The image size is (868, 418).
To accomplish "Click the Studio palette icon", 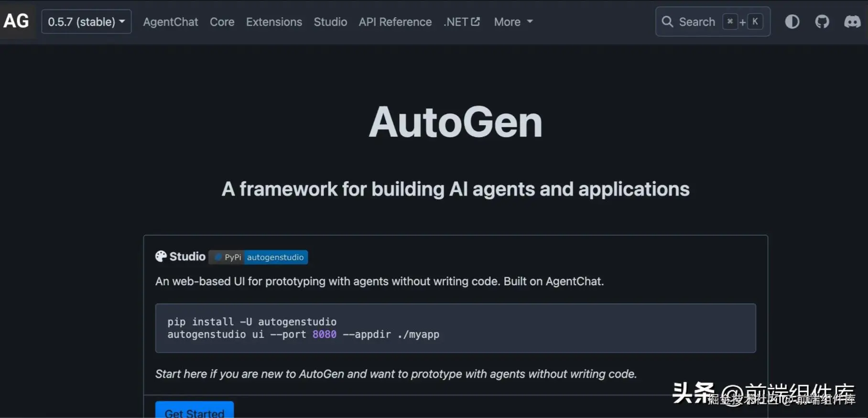I will (161, 257).
